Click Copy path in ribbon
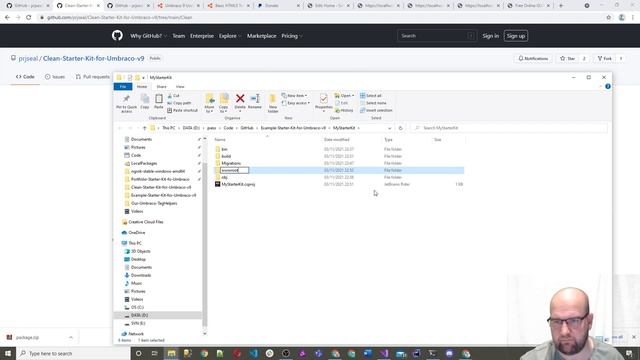 pos(179,103)
